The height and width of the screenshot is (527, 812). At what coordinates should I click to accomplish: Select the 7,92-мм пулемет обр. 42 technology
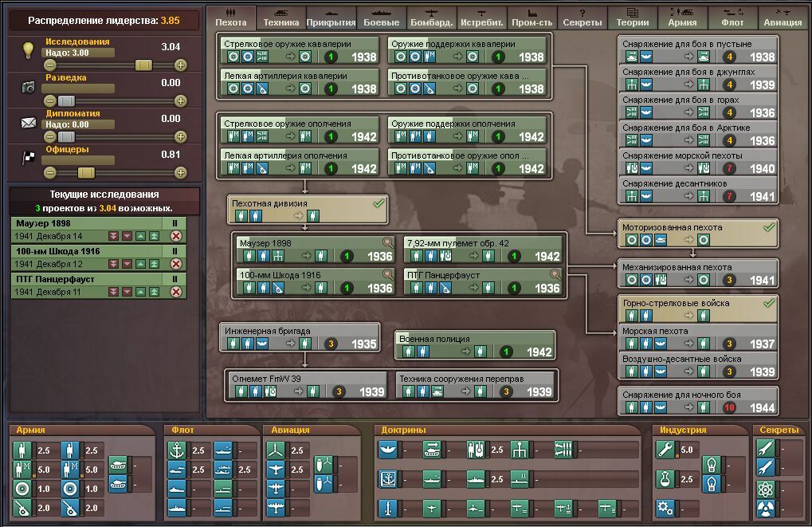coord(483,250)
